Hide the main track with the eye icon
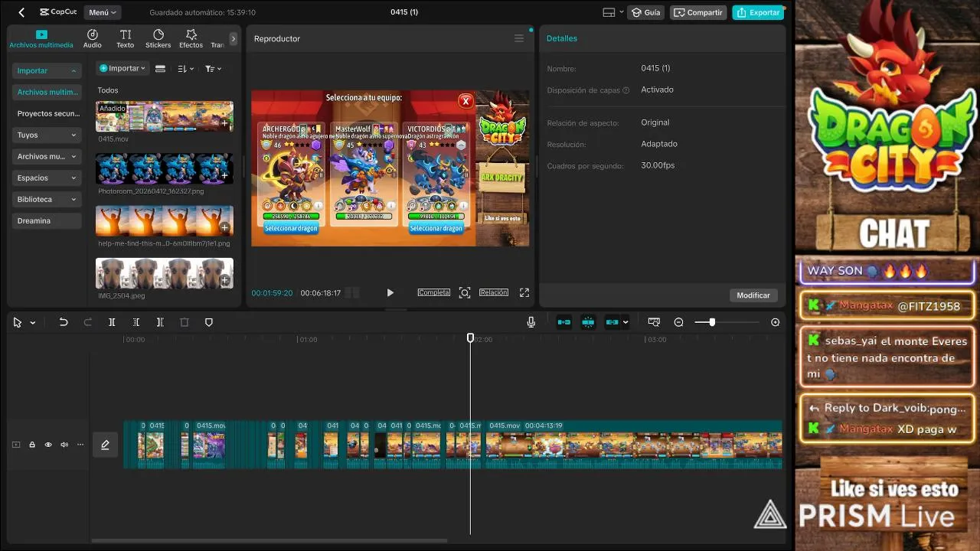Image resolution: width=980 pixels, height=551 pixels. 48,445
